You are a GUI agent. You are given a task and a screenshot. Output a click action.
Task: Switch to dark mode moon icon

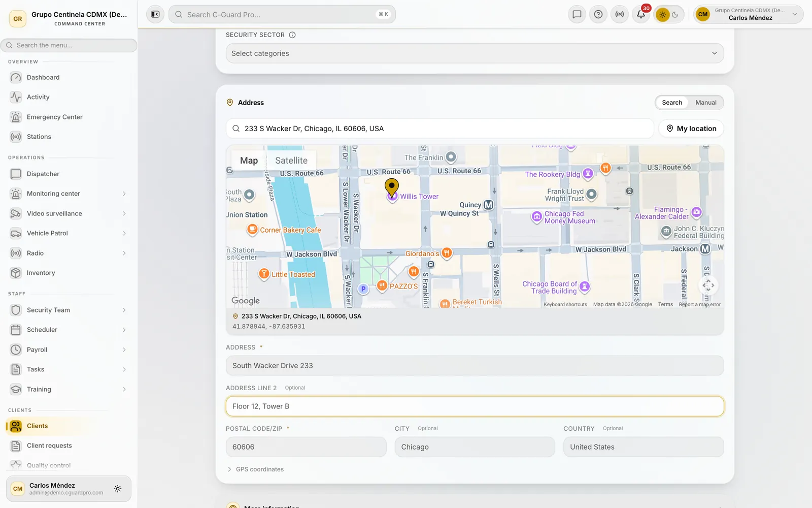pos(675,15)
